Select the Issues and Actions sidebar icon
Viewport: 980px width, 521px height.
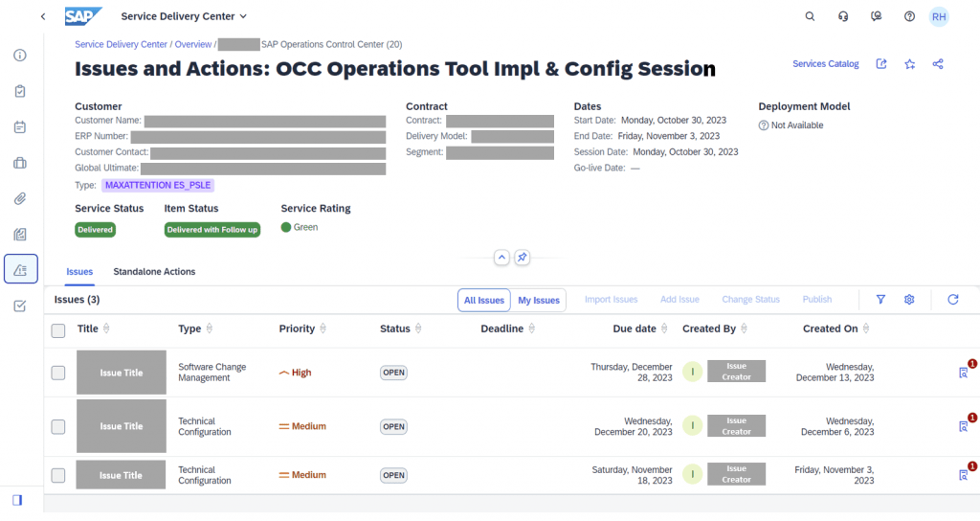(x=21, y=269)
